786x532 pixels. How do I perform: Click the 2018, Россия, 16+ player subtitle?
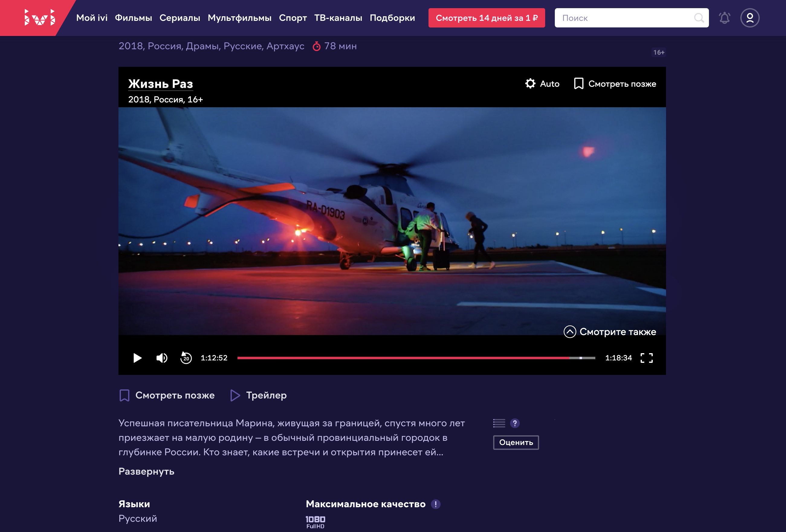(x=165, y=99)
